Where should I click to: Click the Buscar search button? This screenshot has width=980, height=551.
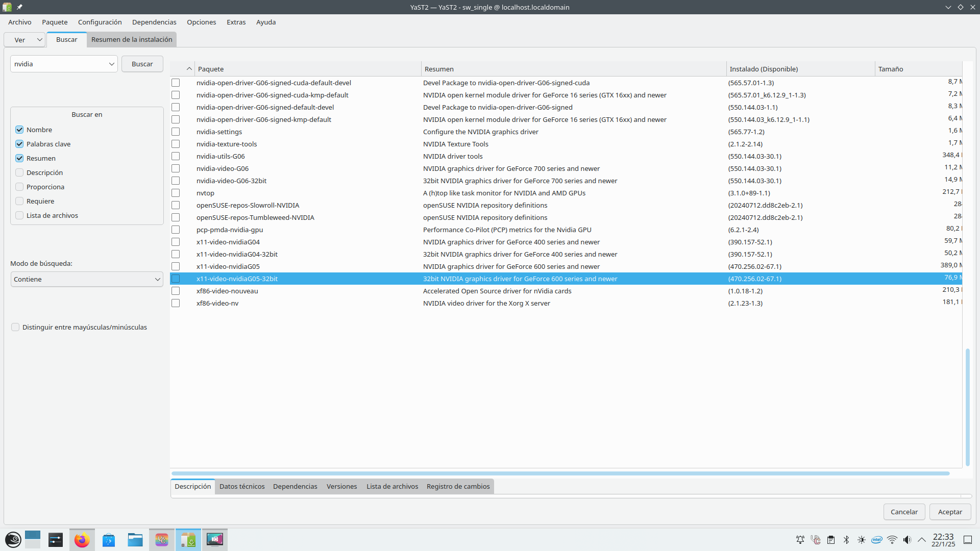pos(142,64)
